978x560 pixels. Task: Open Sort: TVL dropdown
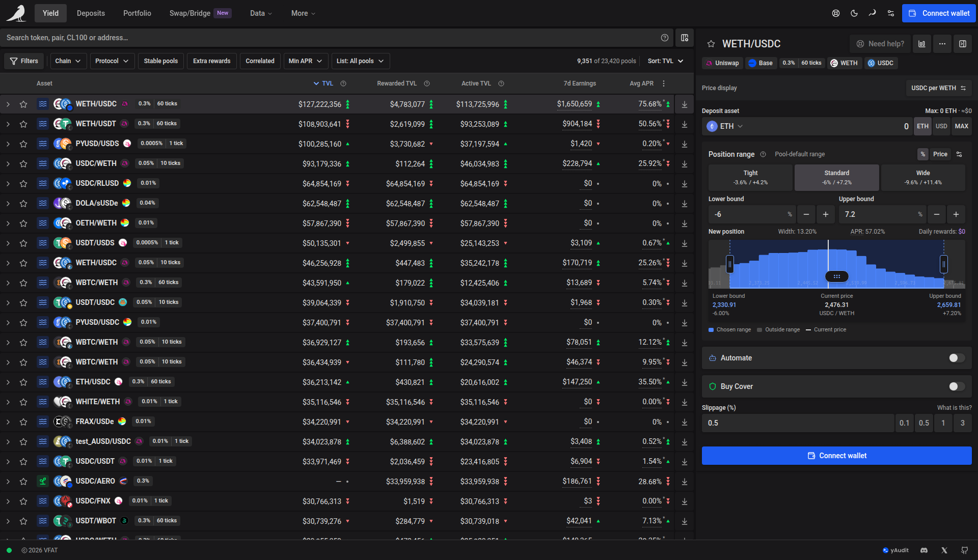click(x=665, y=61)
